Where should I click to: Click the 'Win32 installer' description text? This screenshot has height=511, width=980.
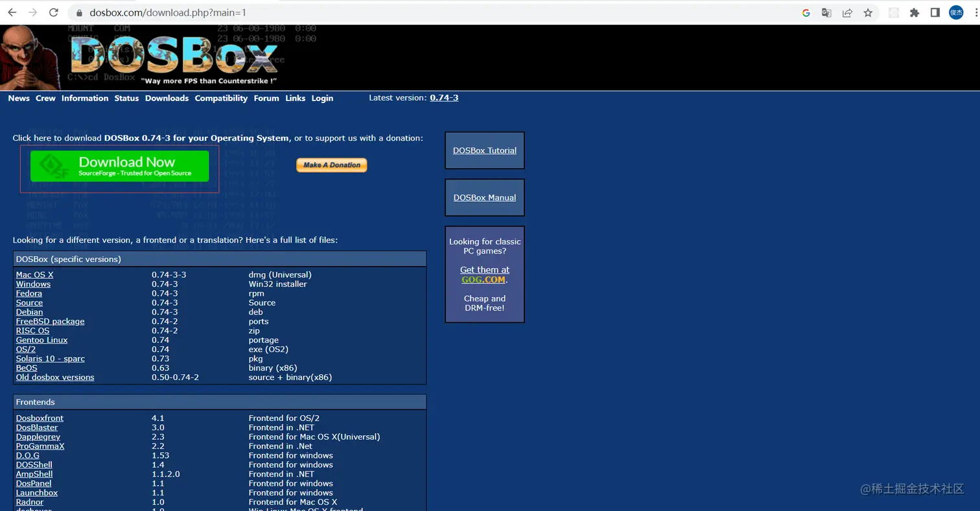click(x=278, y=284)
